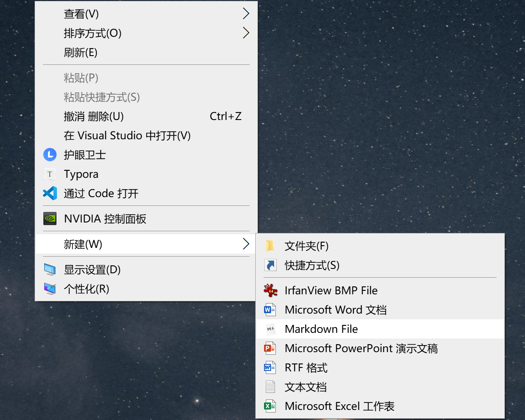Select Typora from the context menu
This screenshot has height=420, width=525.
146,174
